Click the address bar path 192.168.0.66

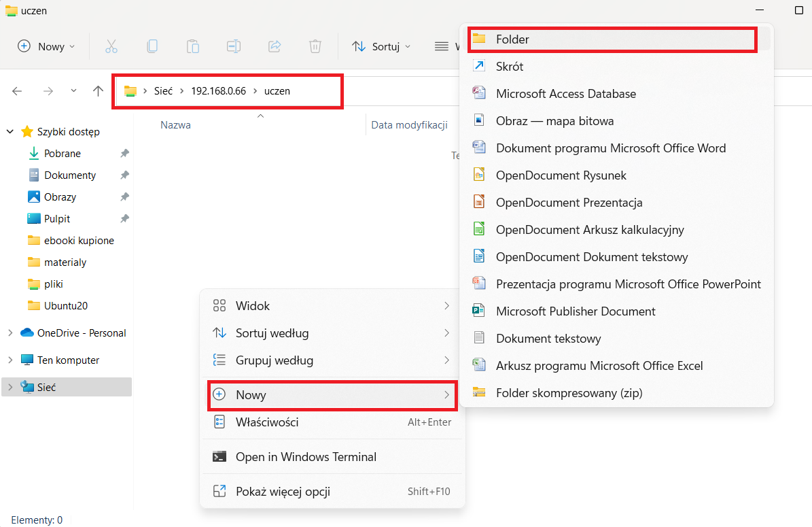pyautogui.click(x=218, y=91)
